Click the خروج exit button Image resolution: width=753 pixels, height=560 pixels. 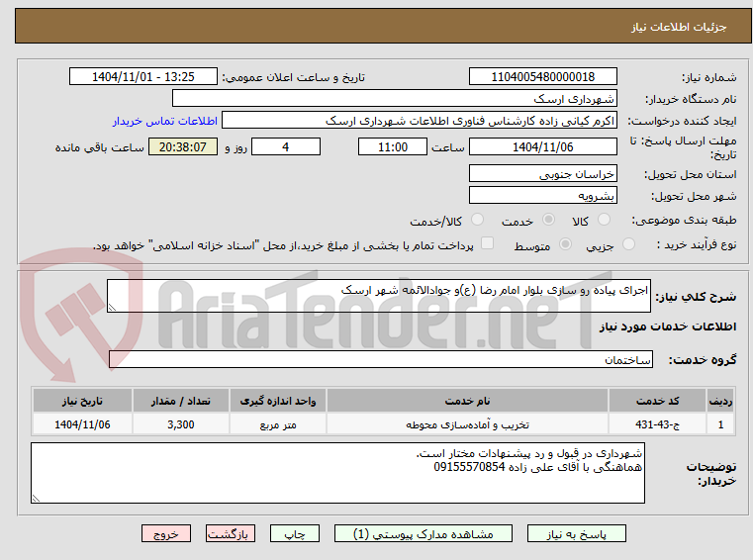click(165, 533)
